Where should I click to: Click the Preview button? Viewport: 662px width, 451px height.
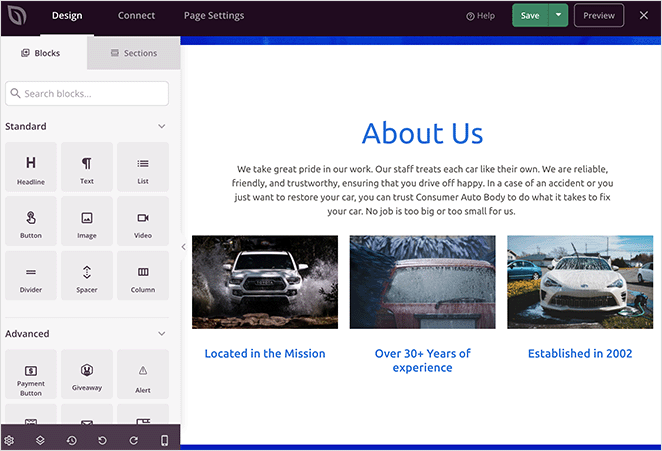[x=599, y=15]
